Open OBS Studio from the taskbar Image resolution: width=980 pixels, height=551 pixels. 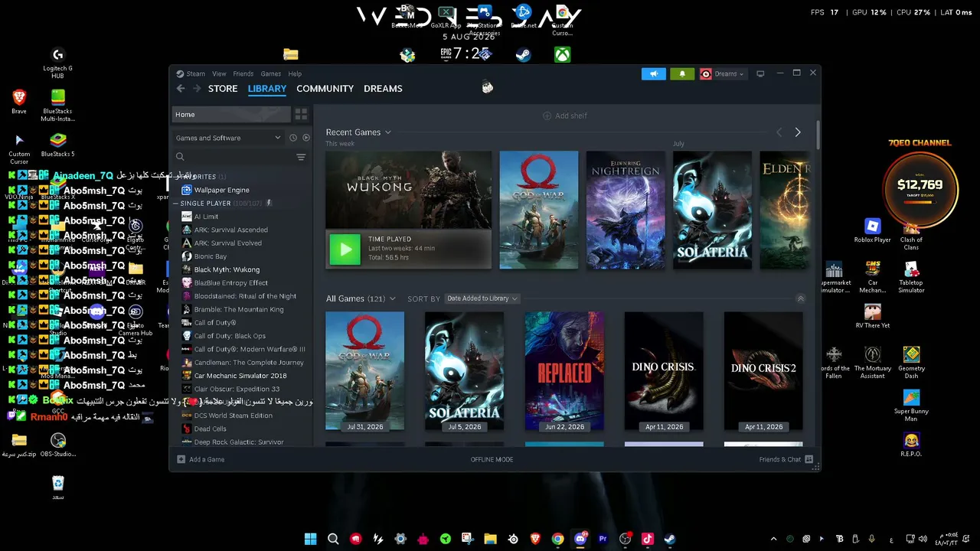point(625,539)
